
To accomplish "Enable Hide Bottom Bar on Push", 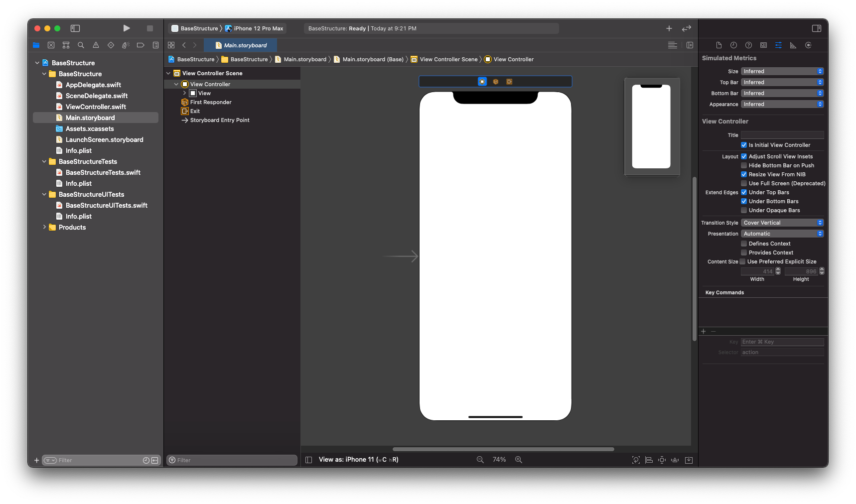I will pos(744,165).
